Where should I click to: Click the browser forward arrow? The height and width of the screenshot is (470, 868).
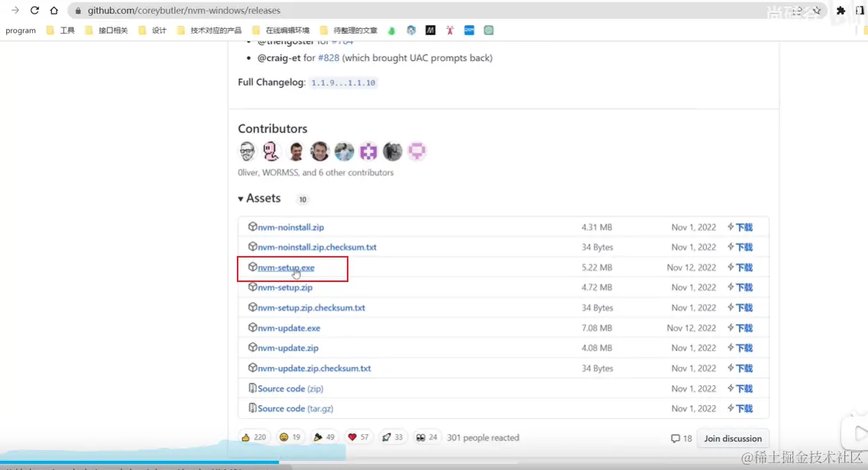click(15, 10)
